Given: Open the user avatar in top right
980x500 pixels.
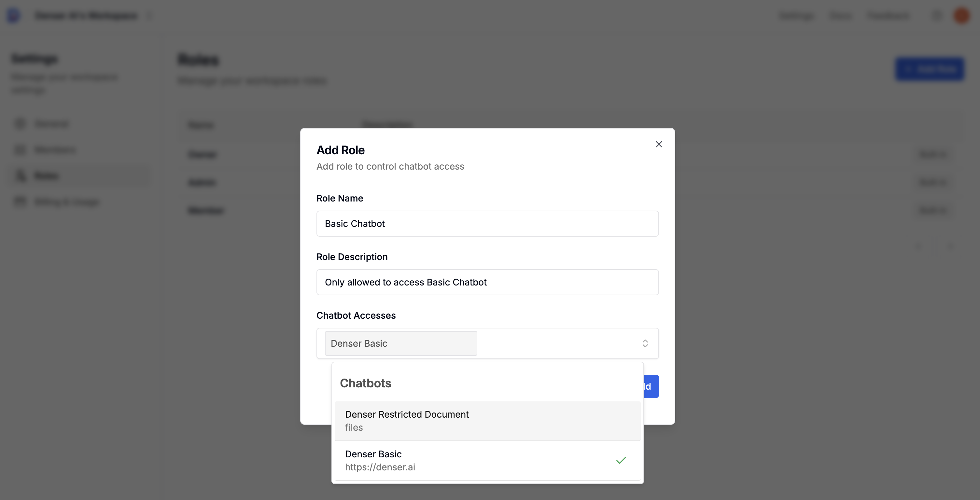Looking at the screenshot, I should pos(961,16).
